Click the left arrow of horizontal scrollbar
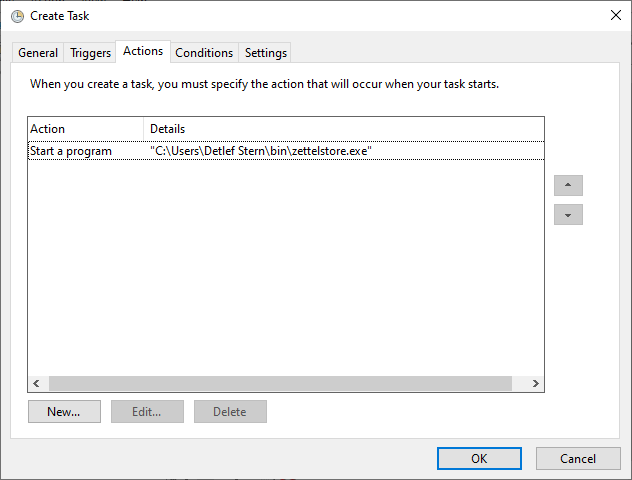632x480 pixels. point(36,384)
